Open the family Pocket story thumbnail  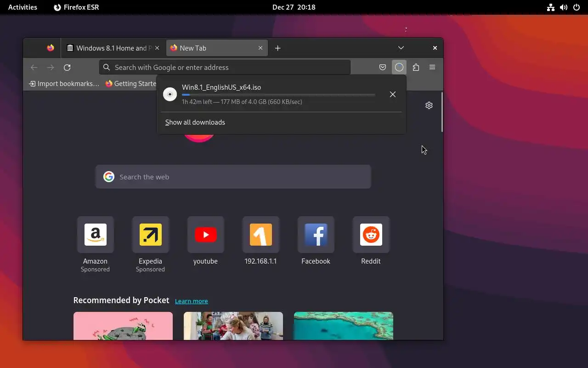coord(233,326)
